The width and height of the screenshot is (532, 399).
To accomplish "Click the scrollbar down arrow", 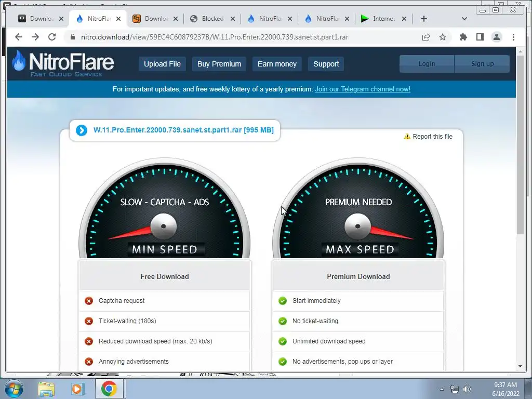I will click(x=520, y=366).
